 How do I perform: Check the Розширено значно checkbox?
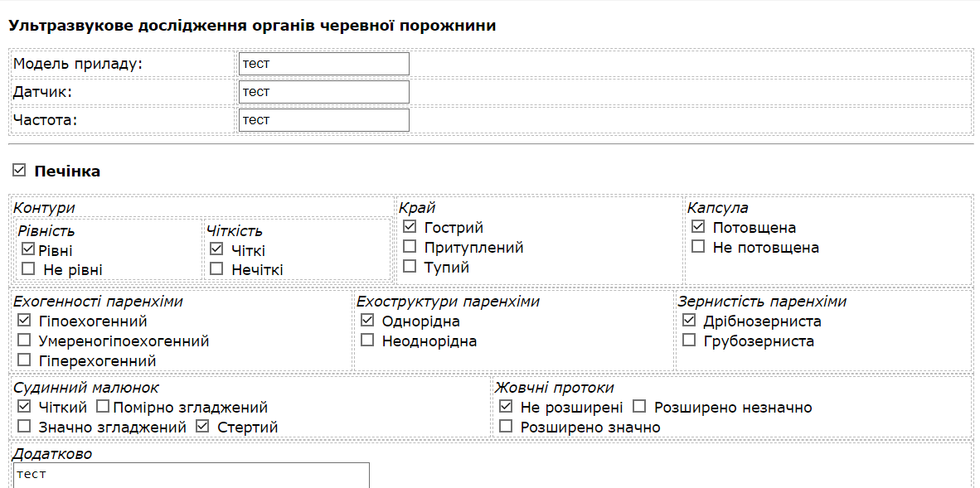pyautogui.click(x=506, y=426)
